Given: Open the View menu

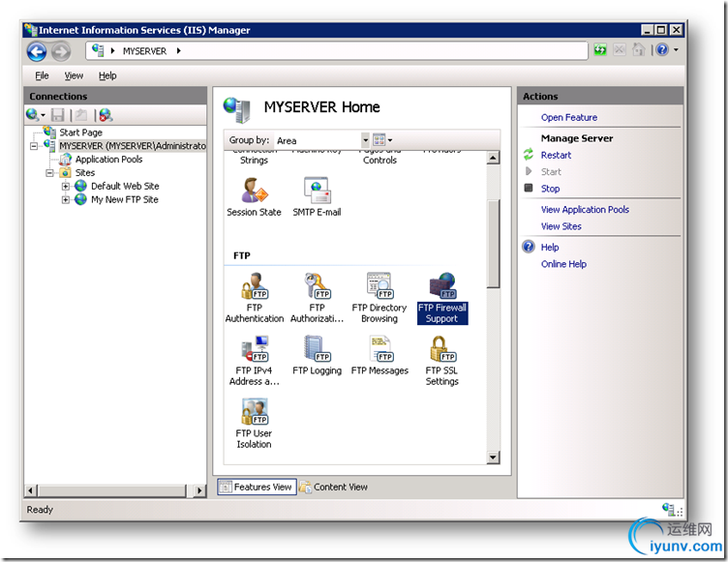Looking at the screenshot, I should click(74, 75).
